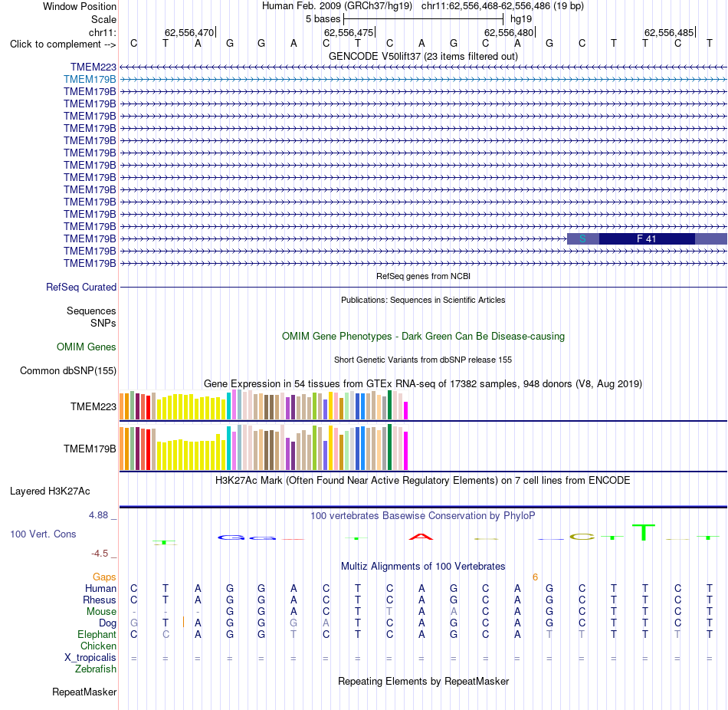The image size is (728, 710).
Task: Click the orange Gaps label
Action: pos(104,577)
